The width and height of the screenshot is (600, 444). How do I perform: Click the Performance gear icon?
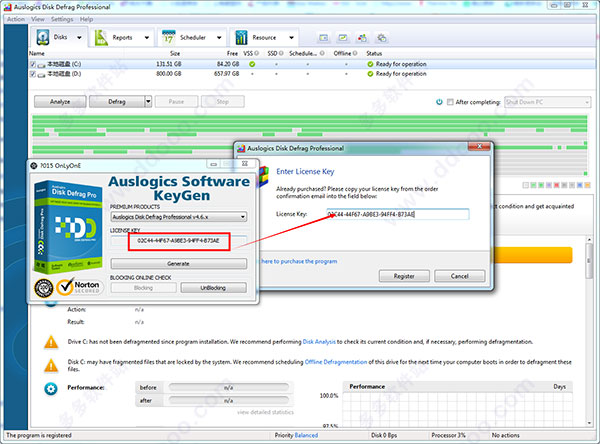(x=50, y=387)
